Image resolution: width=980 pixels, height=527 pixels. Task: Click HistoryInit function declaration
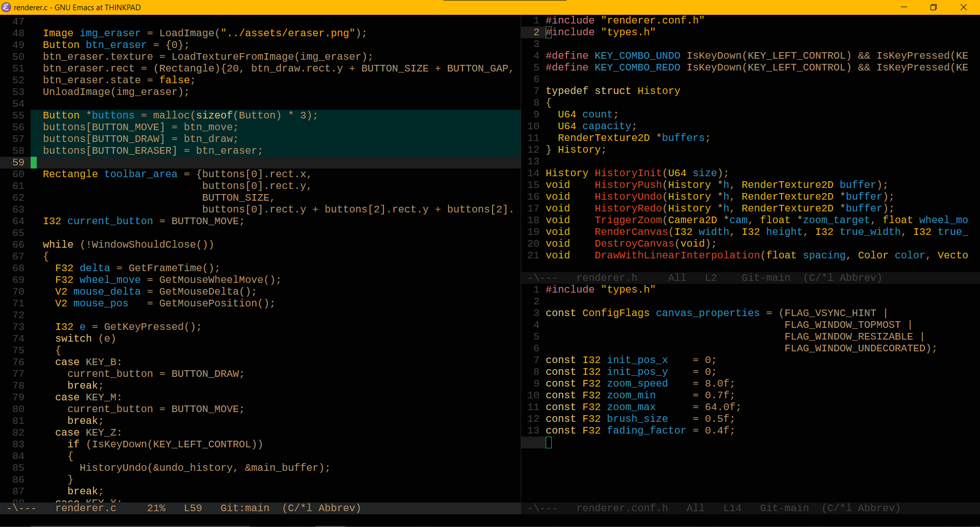pyautogui.click(x=628, y=173)
